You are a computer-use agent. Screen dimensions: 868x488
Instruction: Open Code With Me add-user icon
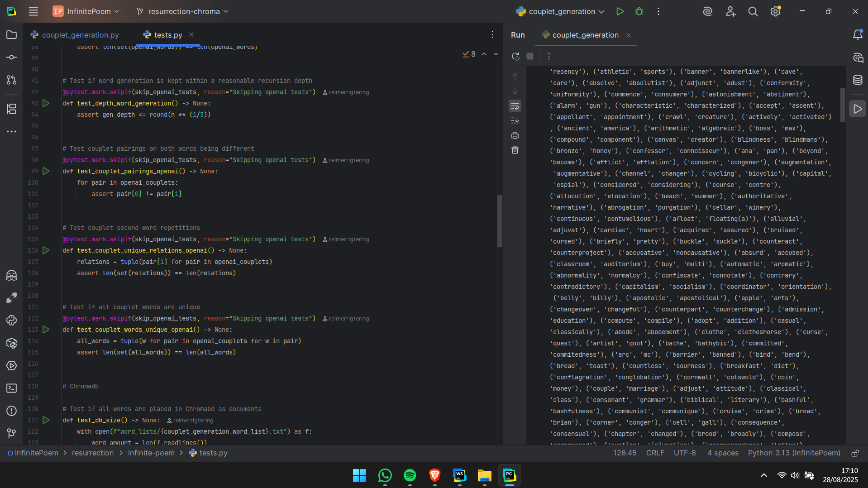(x=730, y=11)
